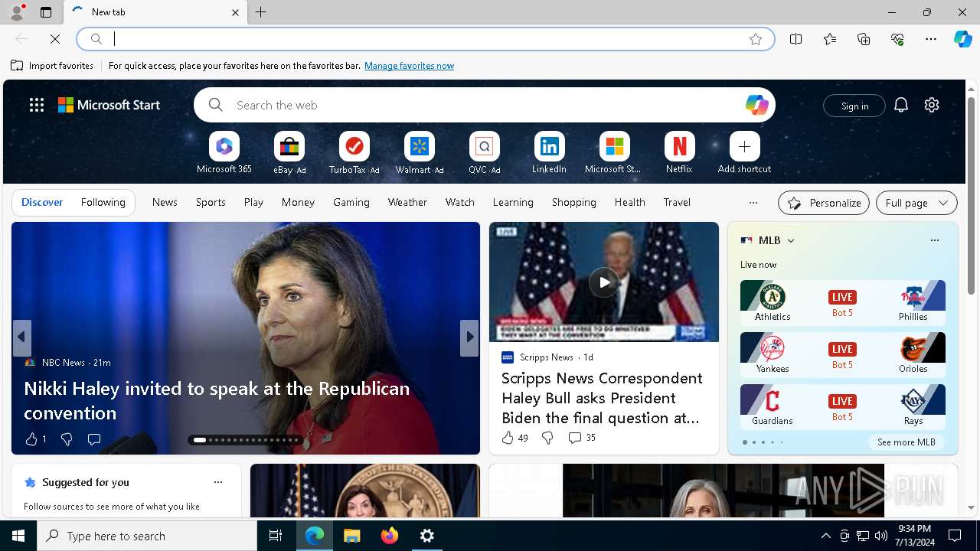Click the Personalize button

pyautogui.click(x=824, y=203)
